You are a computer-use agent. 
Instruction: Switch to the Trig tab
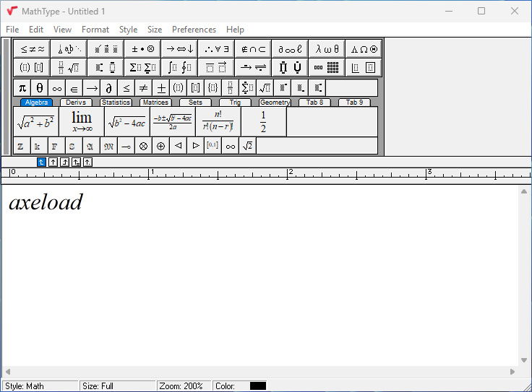[x=235, y=103]
